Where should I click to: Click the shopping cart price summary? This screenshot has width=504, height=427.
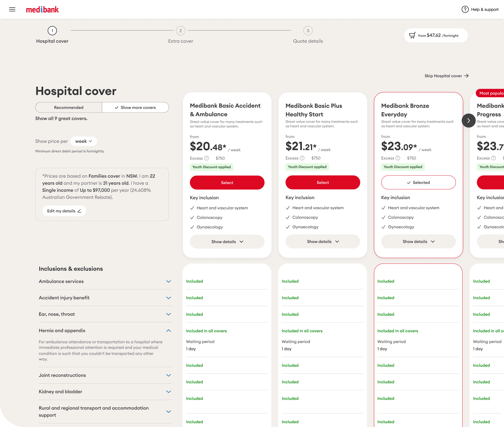pyautogui.click(x=436, y=35)
